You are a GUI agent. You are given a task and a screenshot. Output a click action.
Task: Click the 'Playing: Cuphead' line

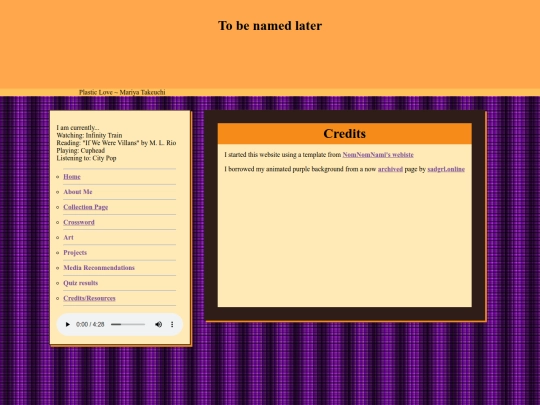click(81, 150)
